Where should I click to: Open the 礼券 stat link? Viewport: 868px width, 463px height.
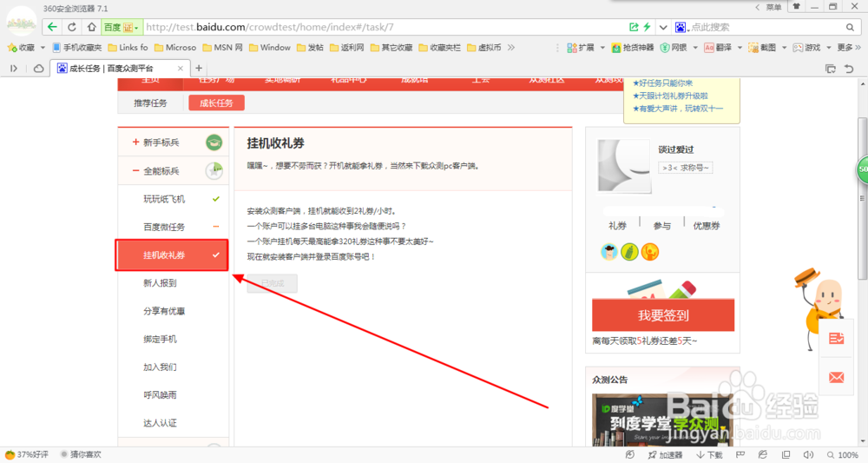[617, 225]
